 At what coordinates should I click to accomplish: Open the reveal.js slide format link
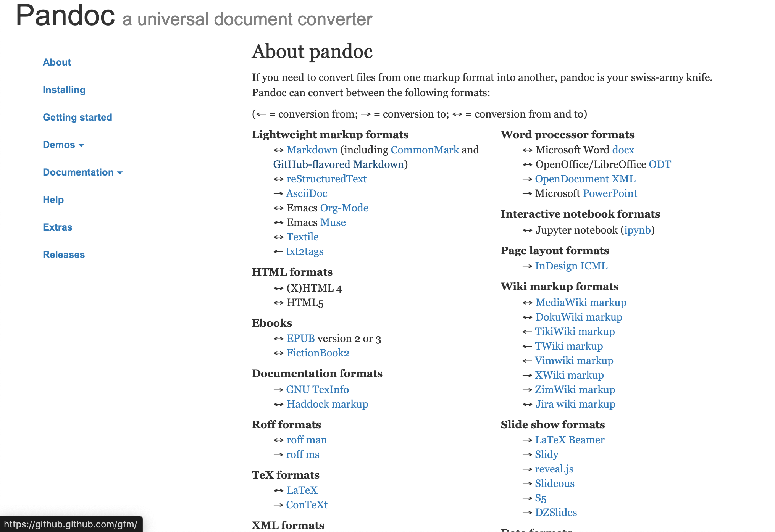(554, 469)
